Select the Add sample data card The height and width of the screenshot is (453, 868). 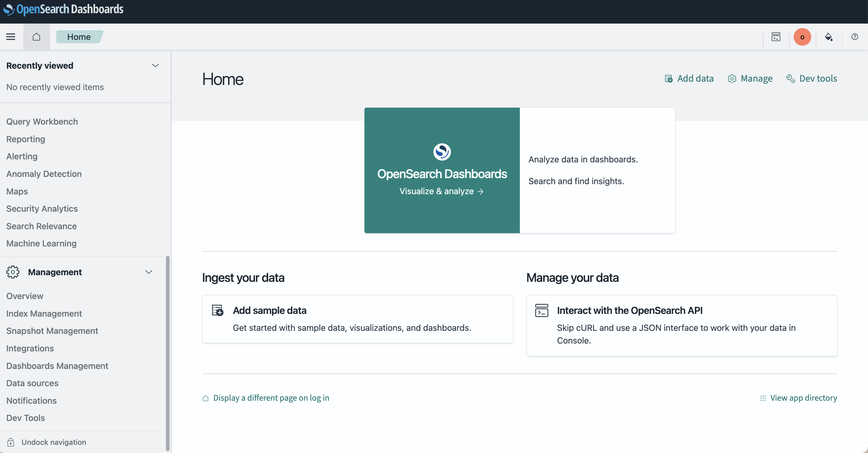[x=358, y=319]
